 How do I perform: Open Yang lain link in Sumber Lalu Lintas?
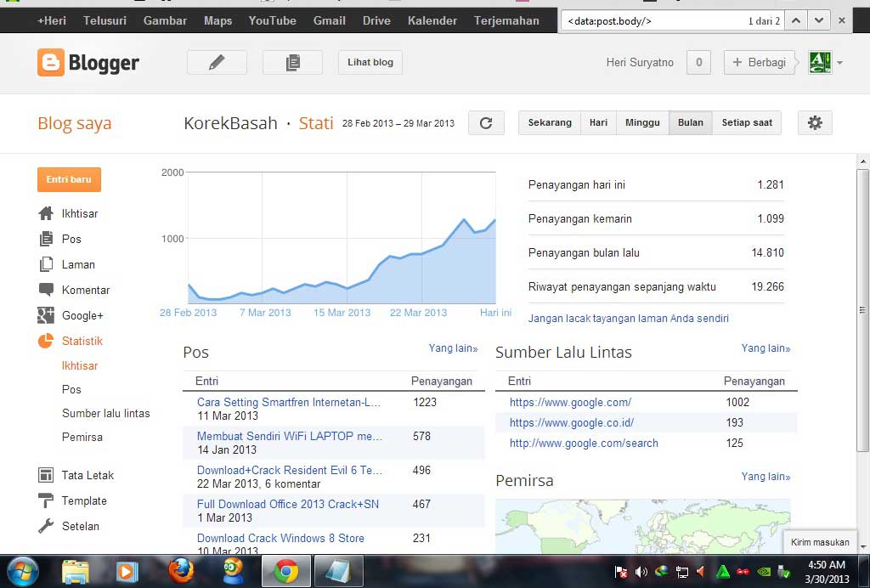[x=765, y=348]
